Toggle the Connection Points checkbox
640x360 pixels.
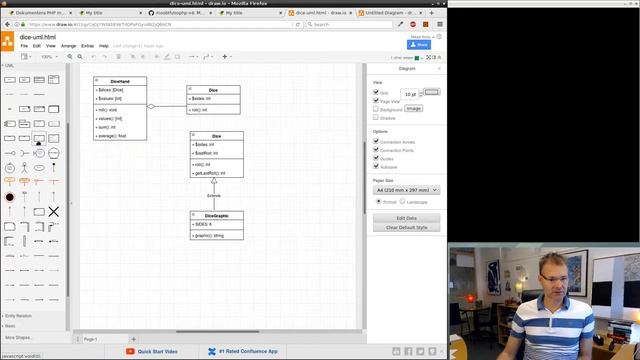coord(376,149)
